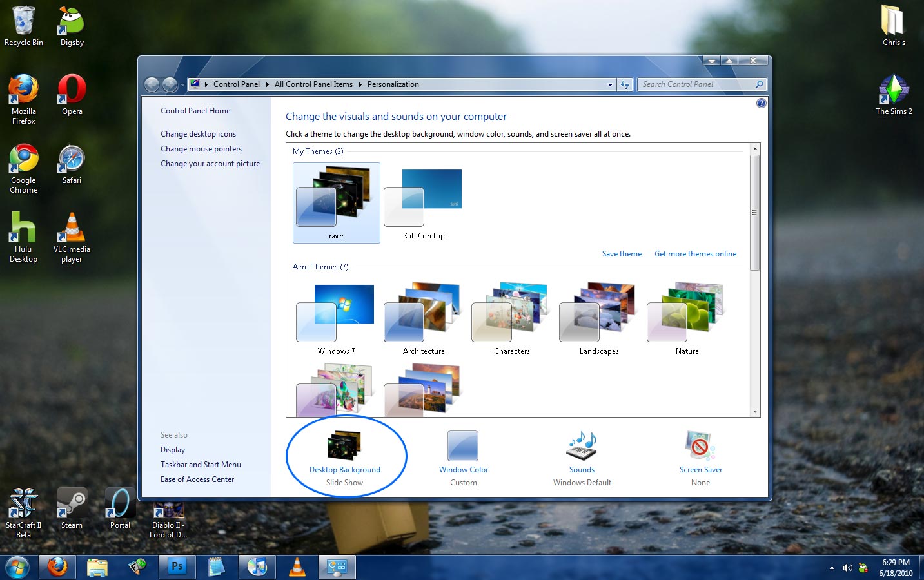The height and width of the screenshot is (580, 924).
Task: Expand the arrow after All Control Panel Items
Action: tap(360, 84)
